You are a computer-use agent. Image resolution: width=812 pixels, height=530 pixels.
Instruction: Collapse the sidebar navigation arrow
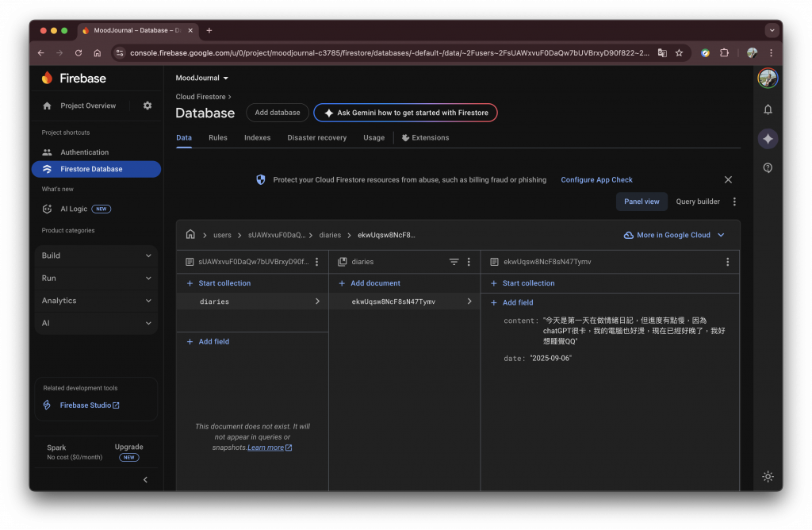pos(146,480)
